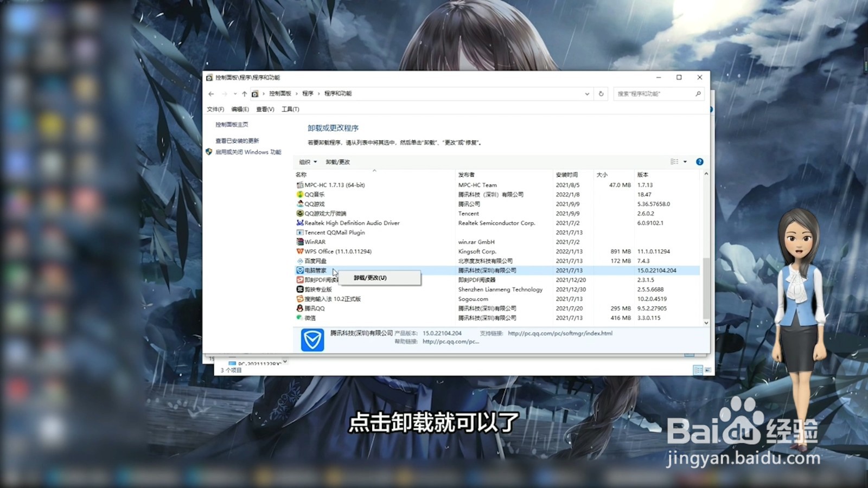The width and height of the screenshot is (868, 488).
Task: Expand breadcrumb chevron after 控制面板
Action: pyautogui.click(x=297, y=94)
